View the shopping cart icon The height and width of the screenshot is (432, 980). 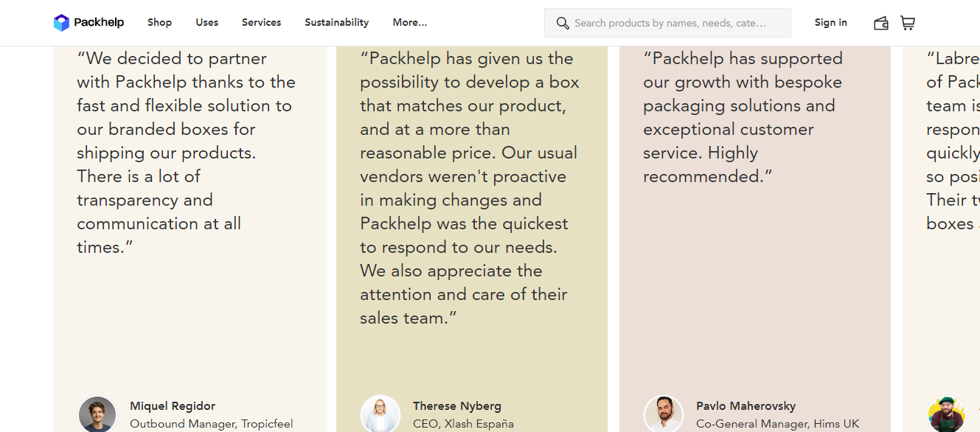908,23
